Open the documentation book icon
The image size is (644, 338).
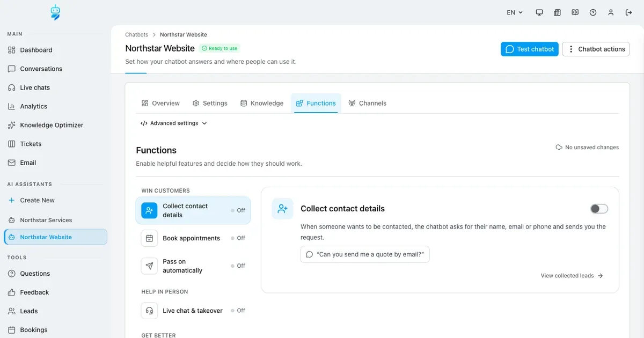click(x=575, y=12)
